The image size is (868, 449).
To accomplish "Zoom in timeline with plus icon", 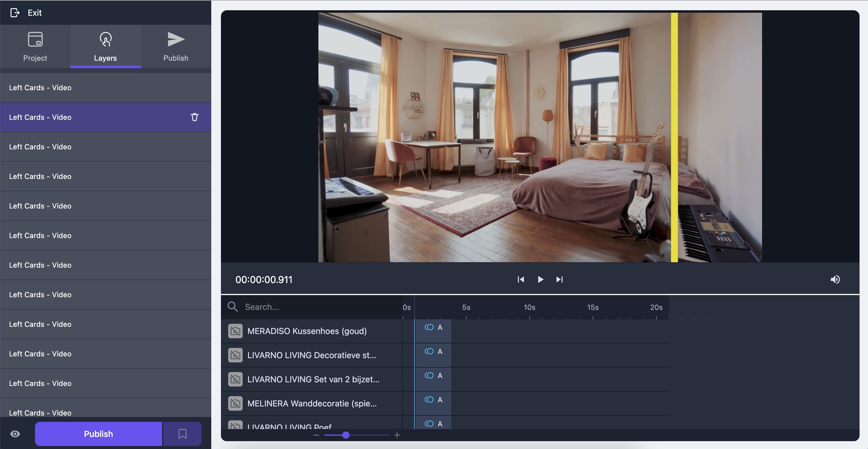I will pyautogui.click(x=397, y=435).
